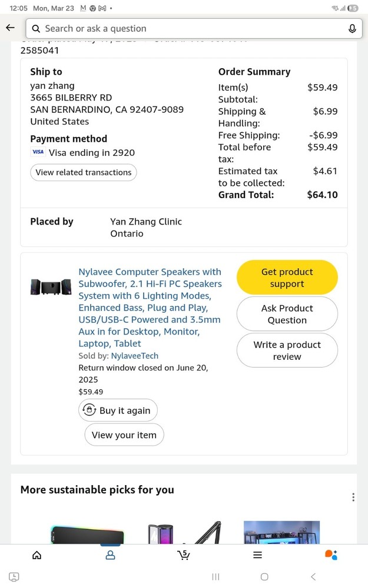Open the NylaveeTech seller page
The height and width of the screenshot is (588, 368).
tap(135, 356)
